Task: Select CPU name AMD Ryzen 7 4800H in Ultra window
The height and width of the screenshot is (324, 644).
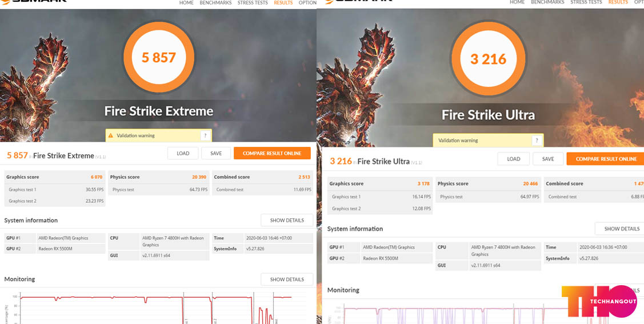Action: 503,250
